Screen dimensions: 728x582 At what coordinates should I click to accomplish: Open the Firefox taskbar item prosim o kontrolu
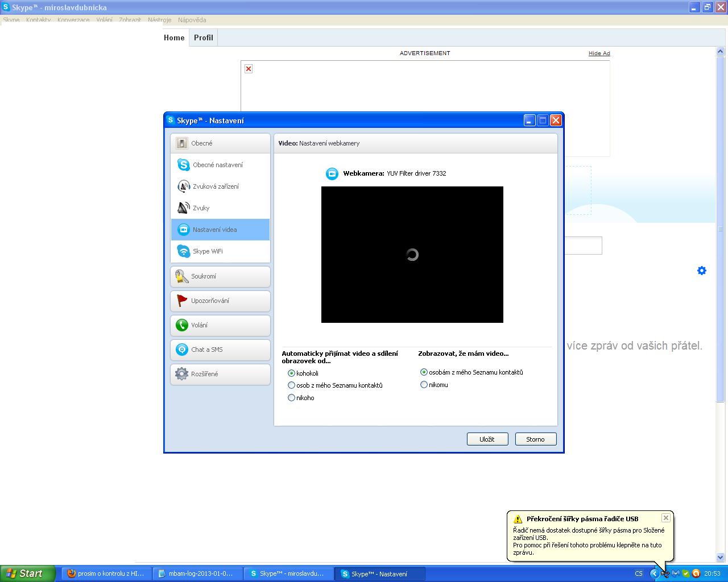(108, 573)
